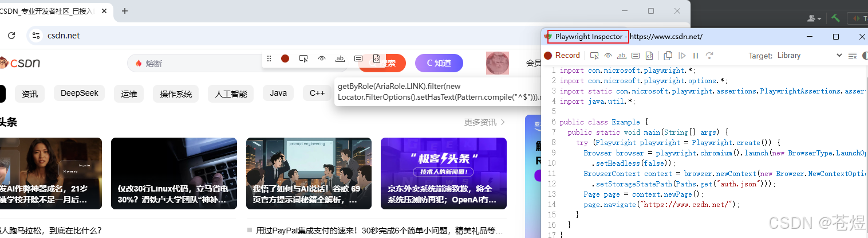Click the C 知道 button
The width and height of the screenshot is (868, 238).
439,63
